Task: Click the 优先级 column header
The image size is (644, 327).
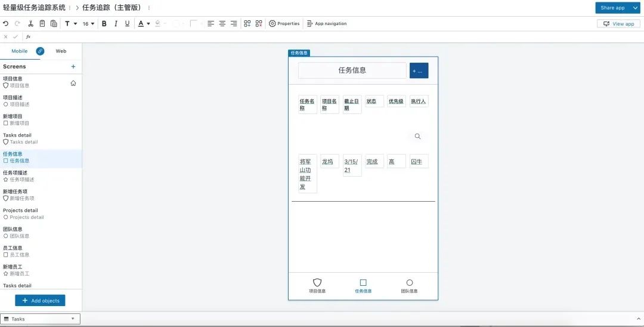Action: tap(397, 101)
